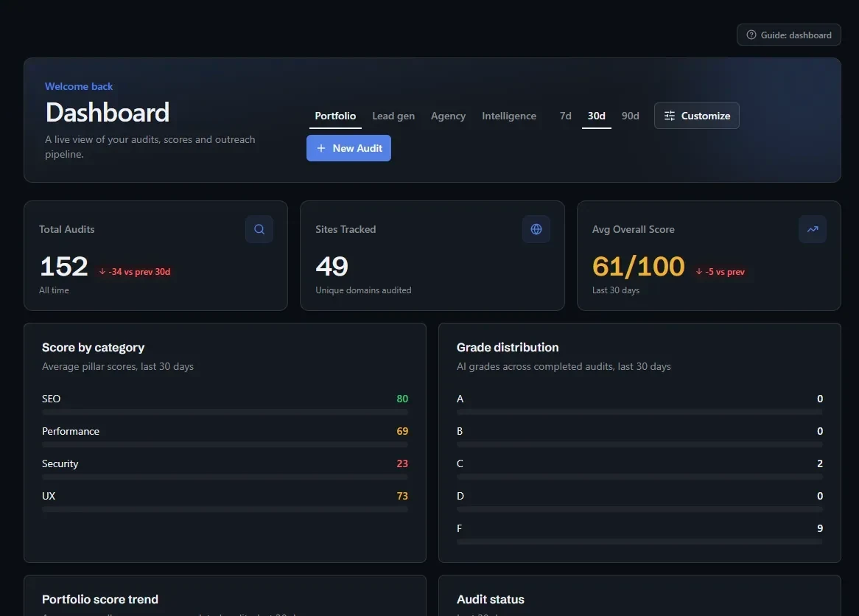Switch to the Portfolio tab
Viewport: 859px width, 616px height.
coord(335,116)
